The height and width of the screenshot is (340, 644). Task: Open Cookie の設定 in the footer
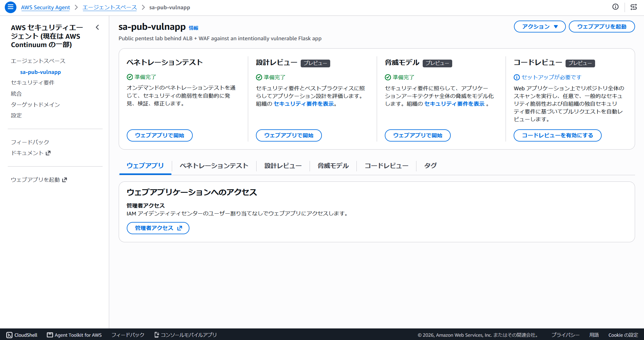pyautogui.click(x=623, y=335)
